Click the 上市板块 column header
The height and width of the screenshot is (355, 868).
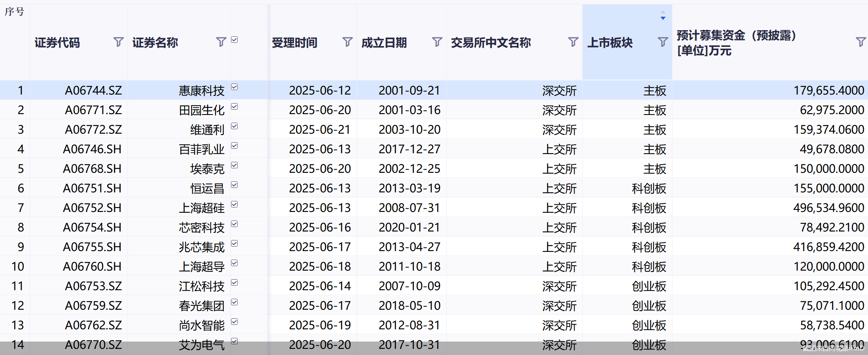pos(610,42)
